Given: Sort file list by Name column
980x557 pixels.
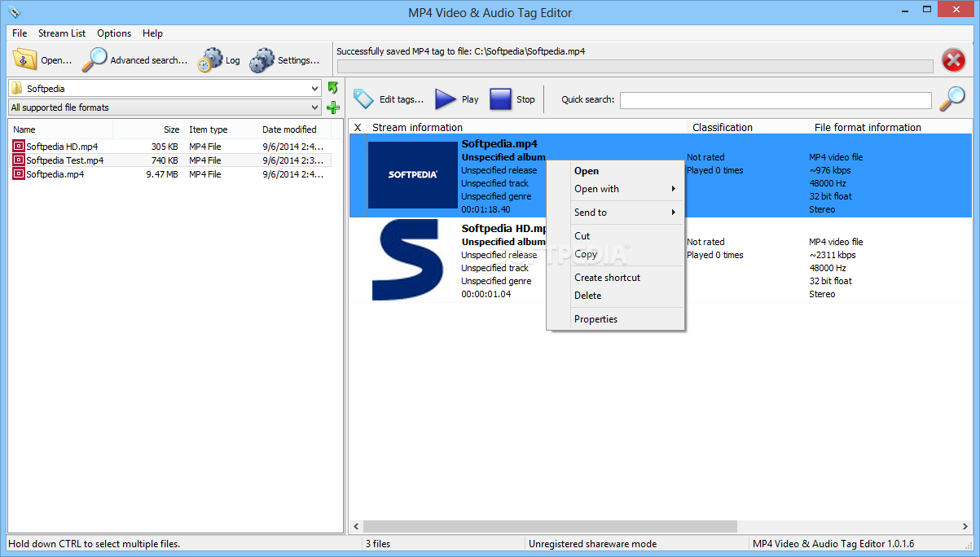Looking at the screenshot, I should [x=60, y=129].
